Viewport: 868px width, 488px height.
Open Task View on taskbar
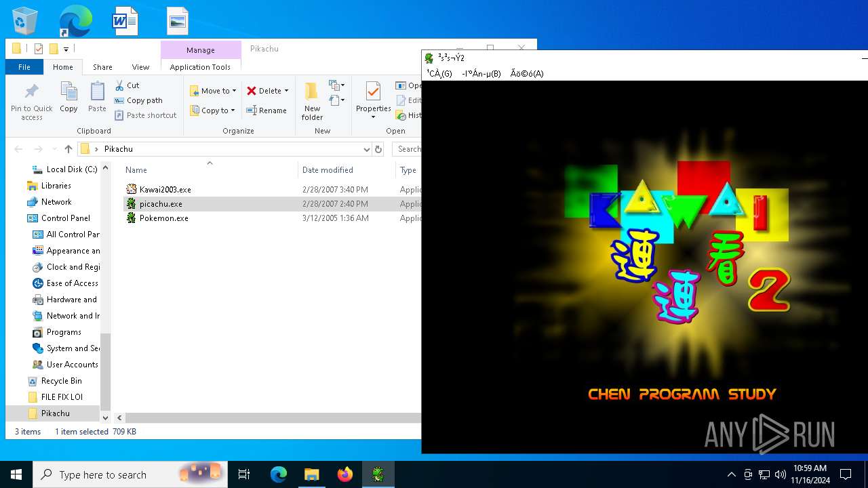coord(244,474)
